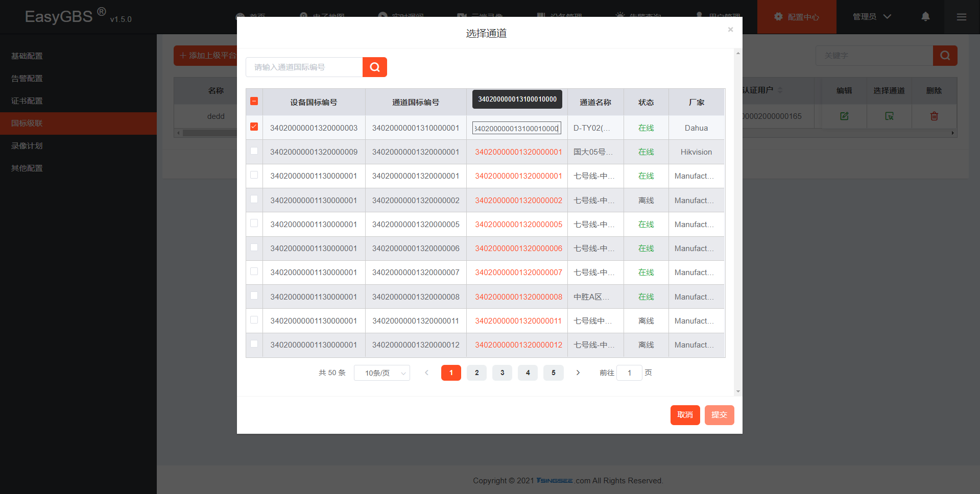Image resolution: width=980 pixels, height=494 pixels.
Task: Select page 1 in pagination
Action: [x=451, y=373]
